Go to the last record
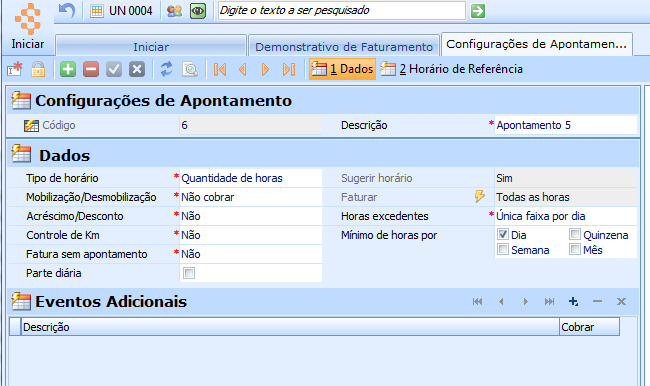650x386 pixels. click(x=289, y=69)
